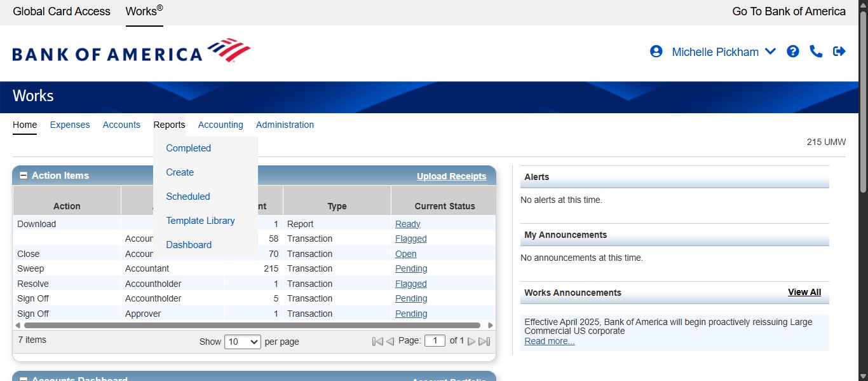Go to last page of Action Items

pos(484,342)
